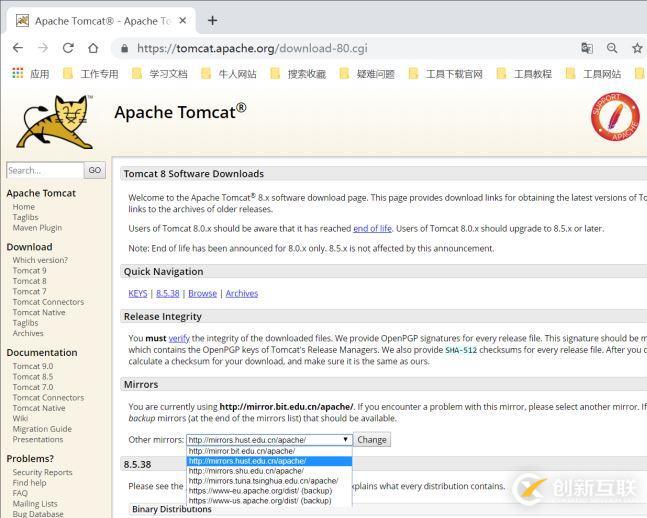Follow the verify link

click(x=179, y=338)
